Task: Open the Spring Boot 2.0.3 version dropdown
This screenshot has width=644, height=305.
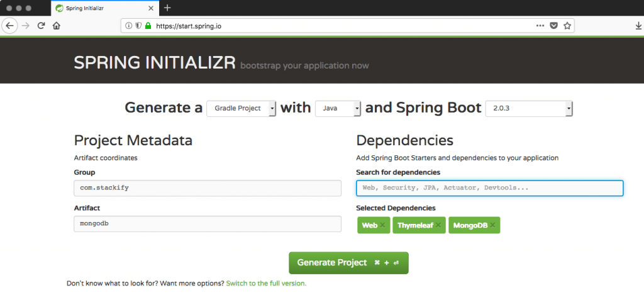Action: click(x=529, y=108)
